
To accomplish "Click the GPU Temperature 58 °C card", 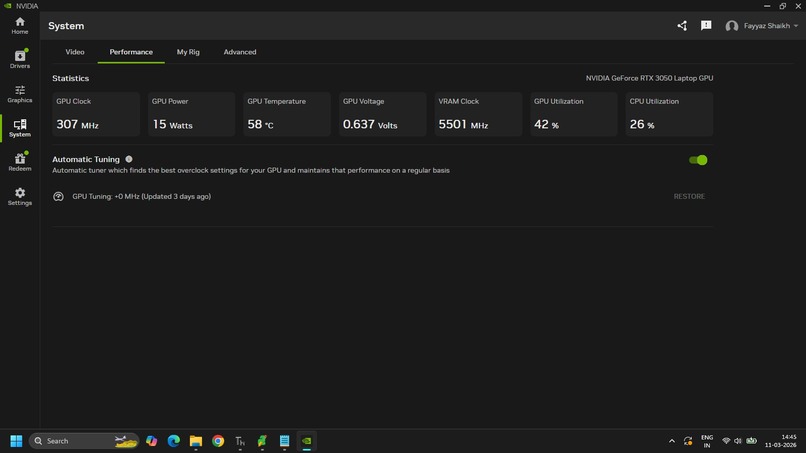I will [x=287, y=114].
